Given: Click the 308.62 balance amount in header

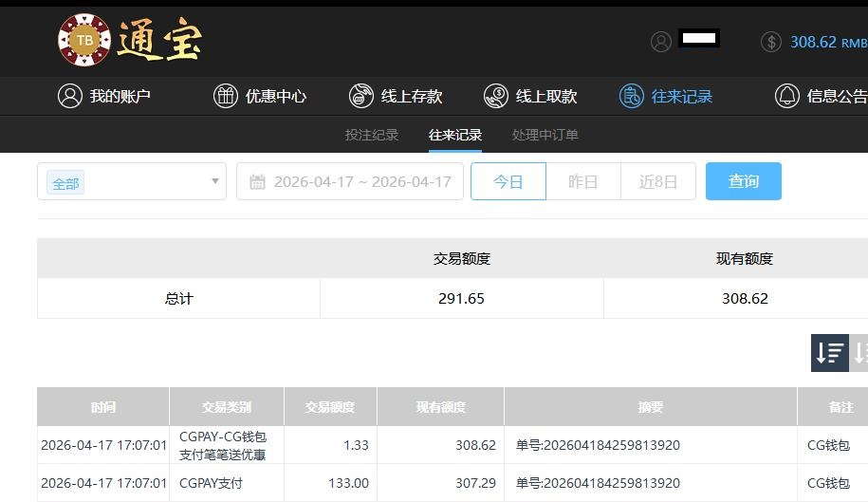Looking at the screenshot, I should (x=813, y=42).
